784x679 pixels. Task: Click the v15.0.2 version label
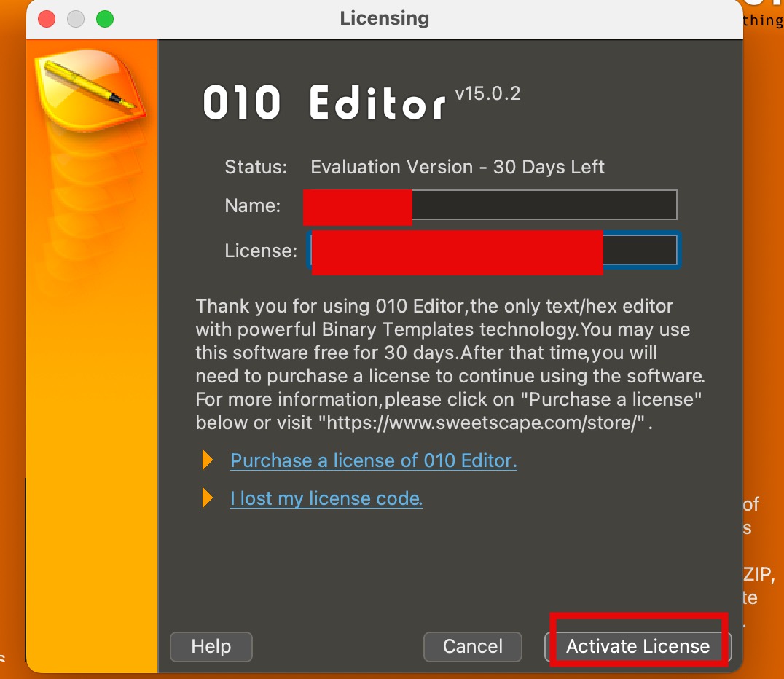pos(487,94)
